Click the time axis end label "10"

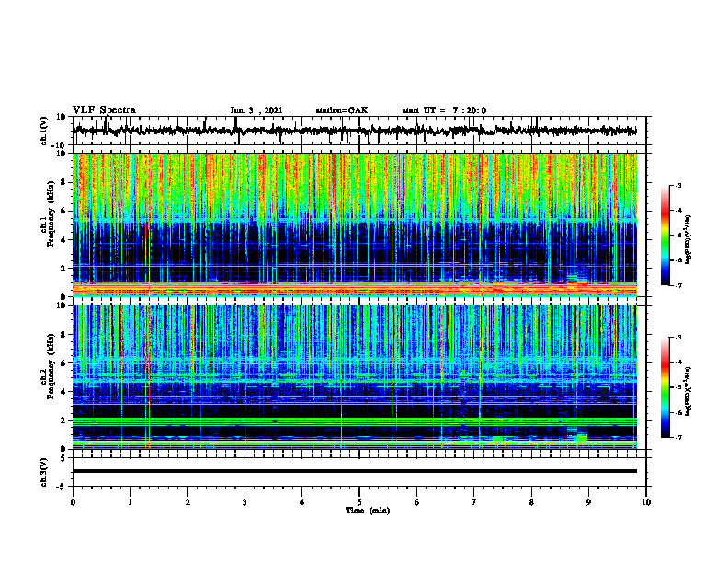coord(646,502)
